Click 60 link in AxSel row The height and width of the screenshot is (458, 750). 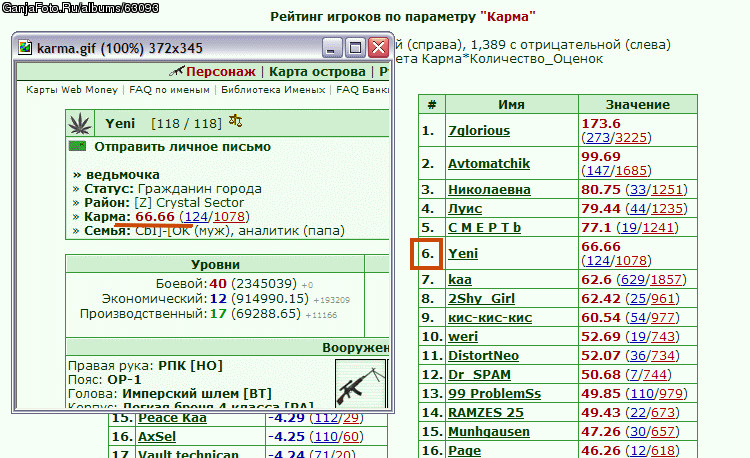351,437
